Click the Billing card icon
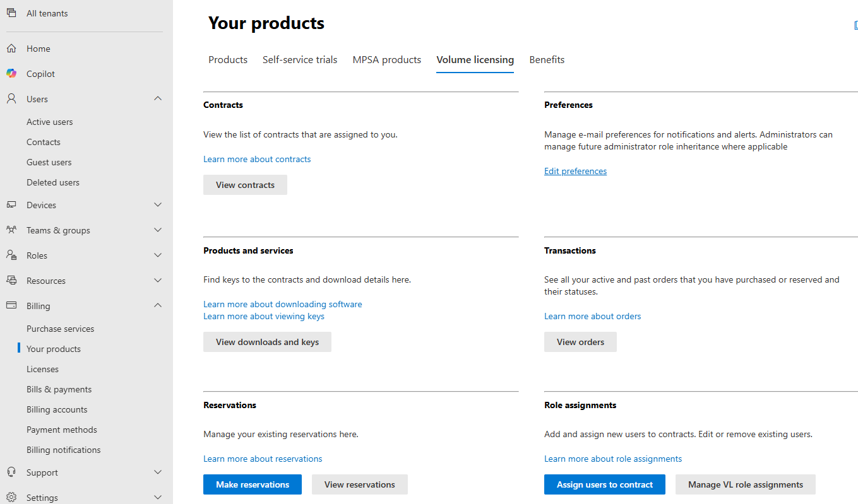 [x=11, y=306]
